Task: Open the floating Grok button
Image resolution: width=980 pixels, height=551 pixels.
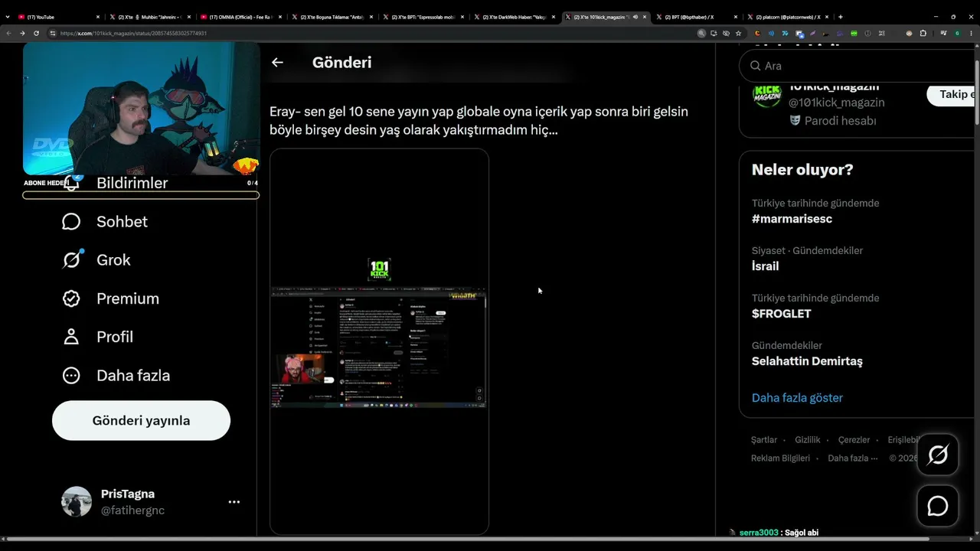Action: point(938,455)
